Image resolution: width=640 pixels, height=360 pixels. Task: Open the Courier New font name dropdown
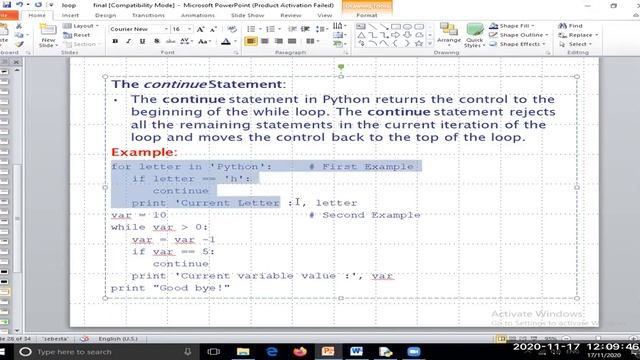click(x=166, y=29)
